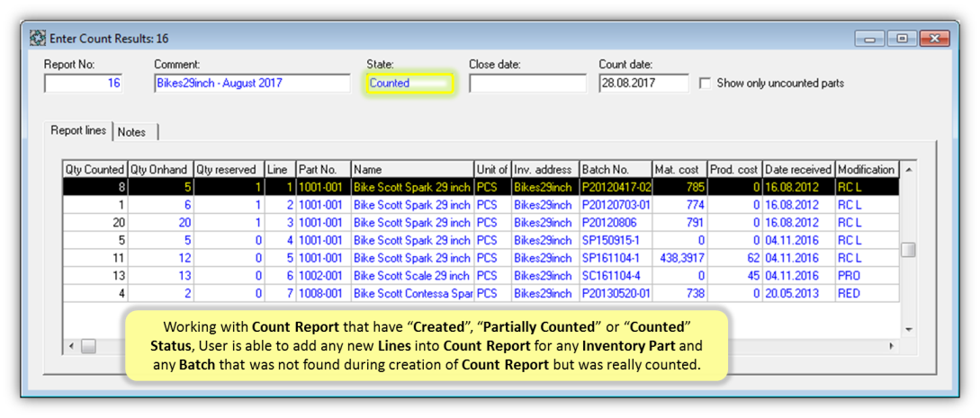Click the horizontal scrollbar left arrow

click(x=70, y=345)
